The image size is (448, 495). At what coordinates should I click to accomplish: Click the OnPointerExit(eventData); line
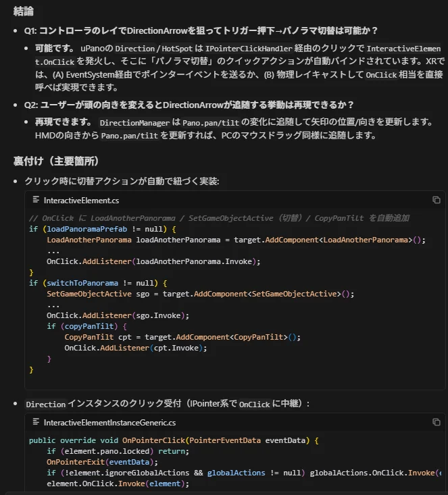(x=102, y=462)
